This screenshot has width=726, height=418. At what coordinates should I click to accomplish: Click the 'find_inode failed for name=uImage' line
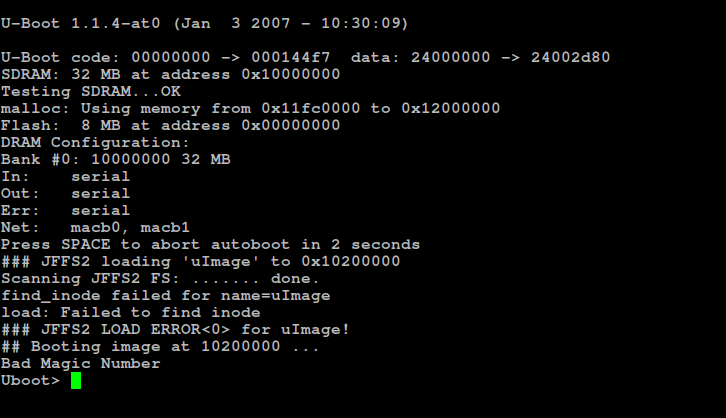[166, 295]
